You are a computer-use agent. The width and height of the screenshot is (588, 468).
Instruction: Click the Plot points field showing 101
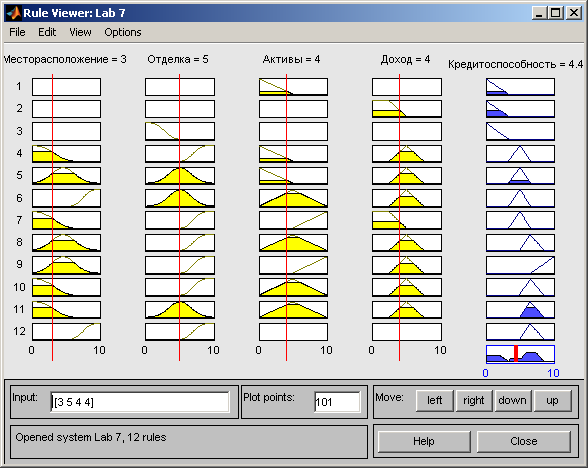(337, 402)
